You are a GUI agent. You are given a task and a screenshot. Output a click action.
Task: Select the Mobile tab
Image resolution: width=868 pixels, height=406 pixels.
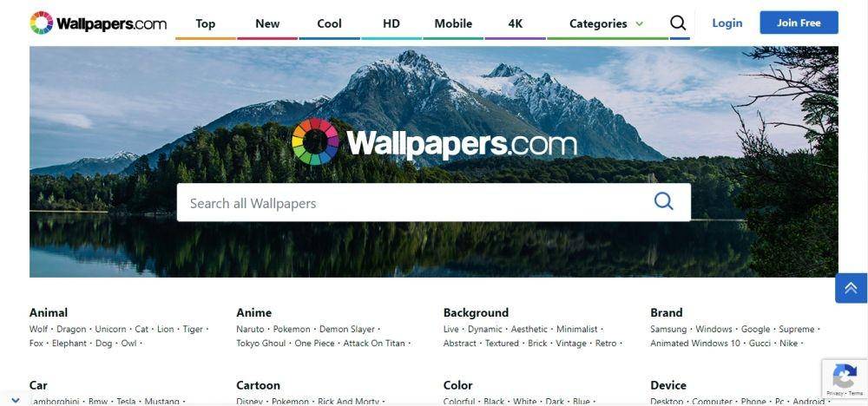(x=453, y=23)
